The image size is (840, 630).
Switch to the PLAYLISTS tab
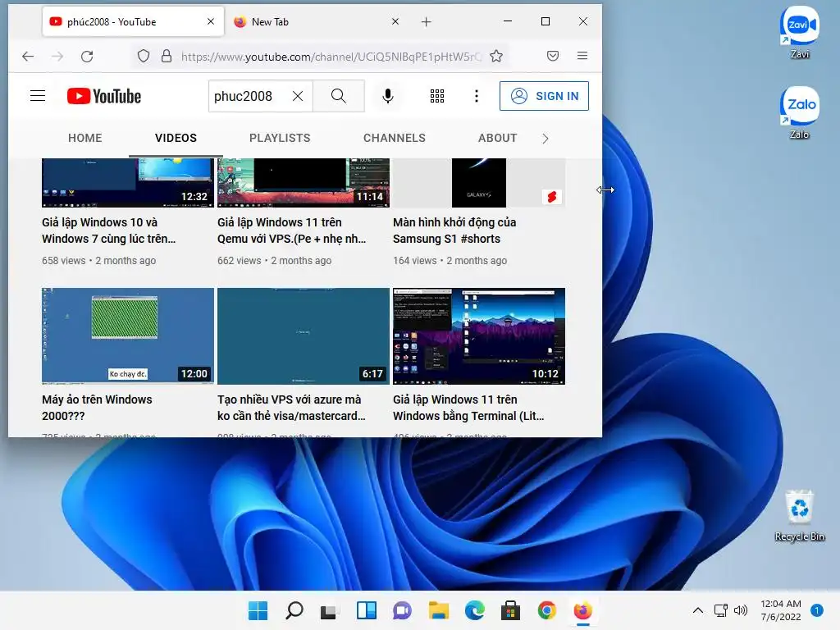point(280,138)
